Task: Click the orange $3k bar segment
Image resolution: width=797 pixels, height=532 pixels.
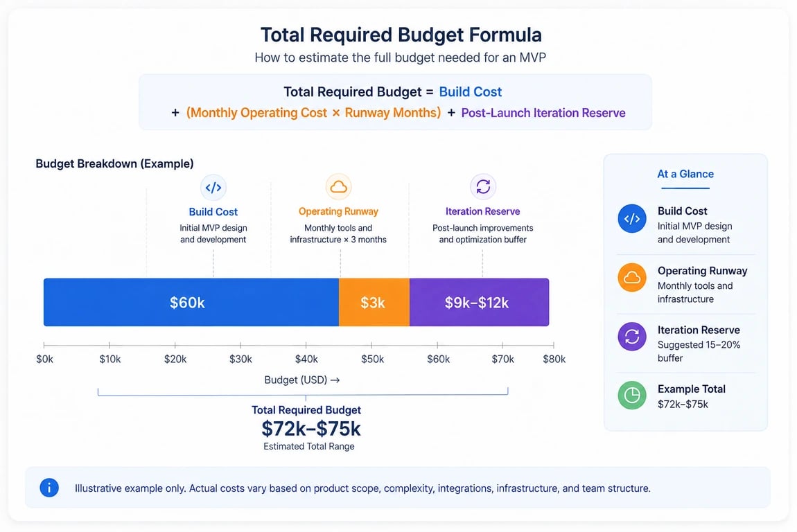Action: [x=374, y=302]
